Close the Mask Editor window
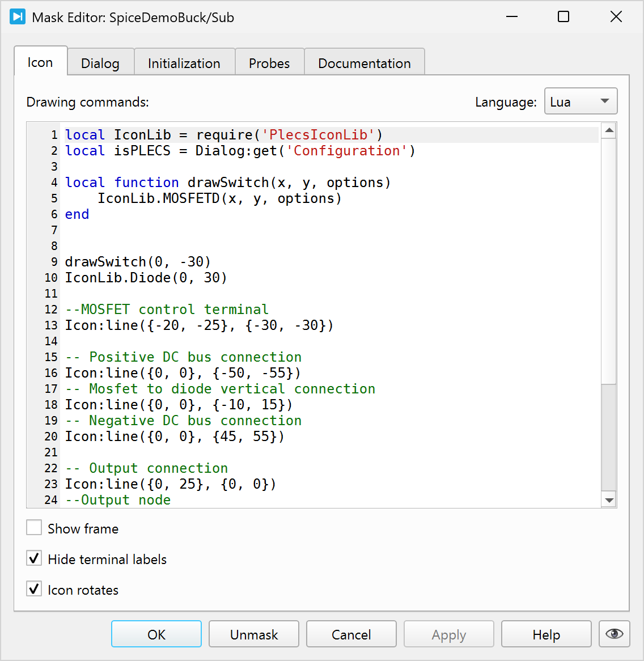Viewport: 644px width, 661px height. click(616, 17)
